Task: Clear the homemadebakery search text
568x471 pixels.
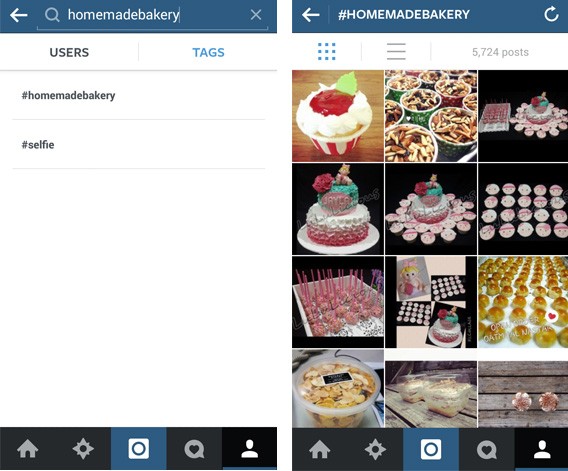Action: point(256,15)
